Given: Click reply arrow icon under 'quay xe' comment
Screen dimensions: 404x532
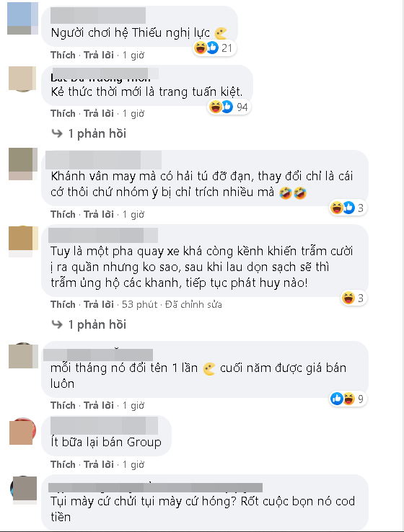Looking at the screenshot, I should pos(57,324).
